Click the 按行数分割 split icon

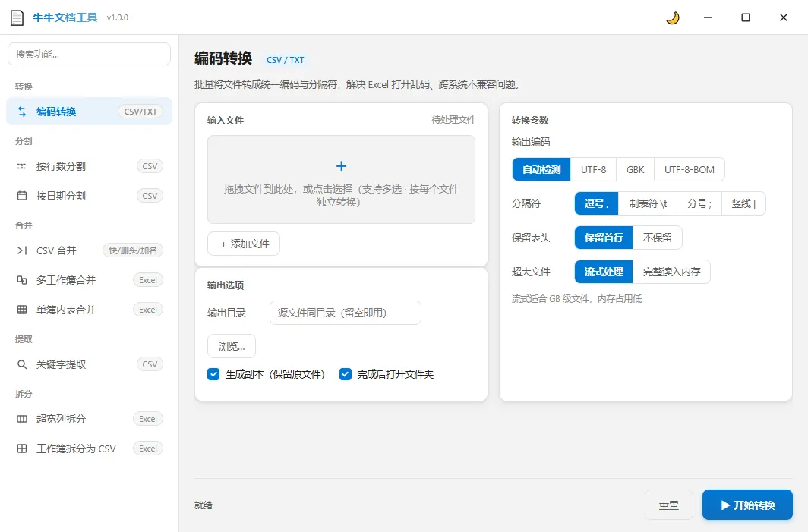pos(21,166)
